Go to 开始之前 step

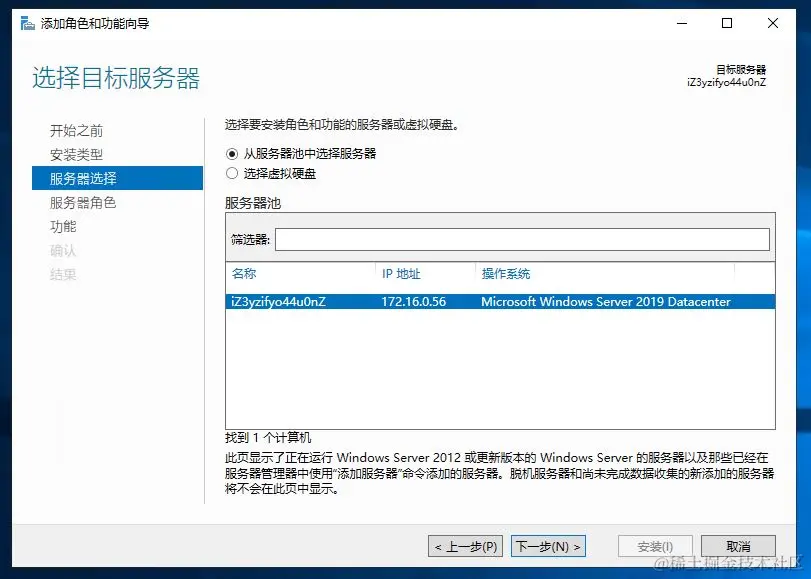click(76, 130)
